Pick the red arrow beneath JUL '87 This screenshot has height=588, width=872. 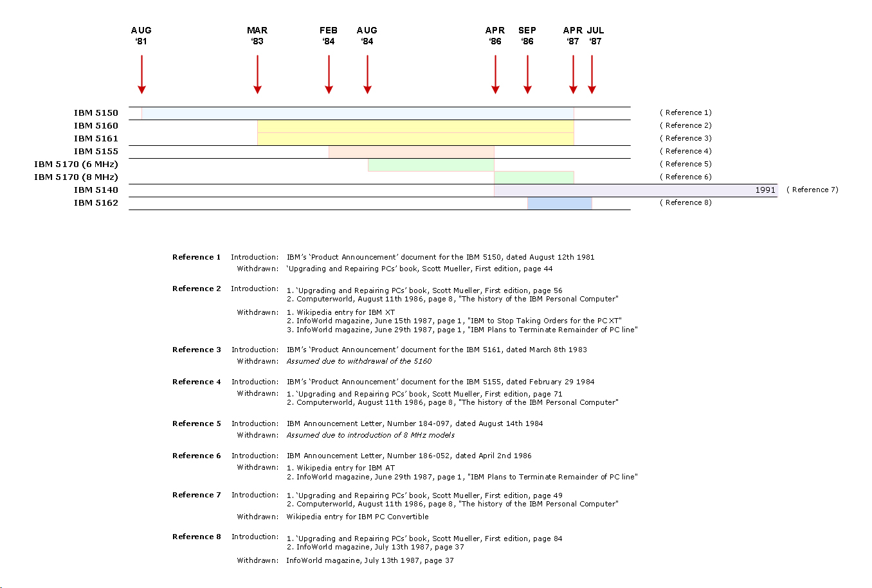coord(592,75)
